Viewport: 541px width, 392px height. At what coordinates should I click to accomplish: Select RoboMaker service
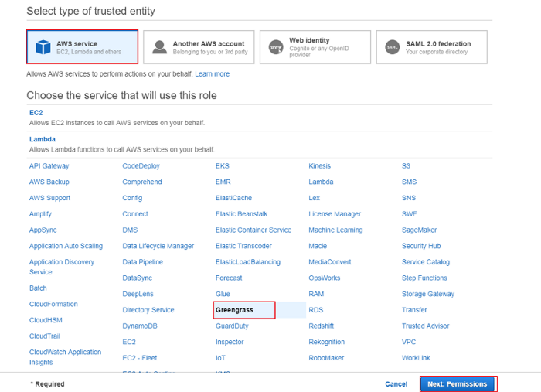pyautogui.click(x=326, y=358)
